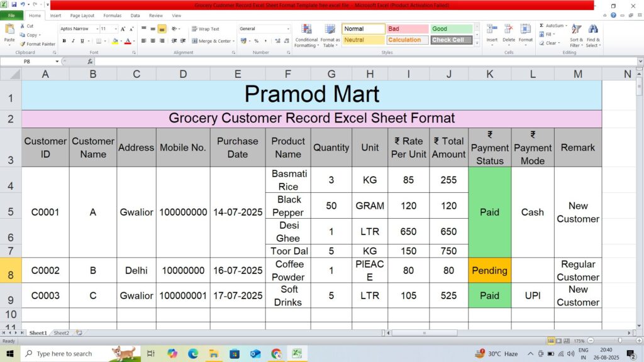This screenshot has width=644, height=362.
Task: Click the Save icon in quick access toolbar
Action: pyautogui.click(x=14, y=5)
